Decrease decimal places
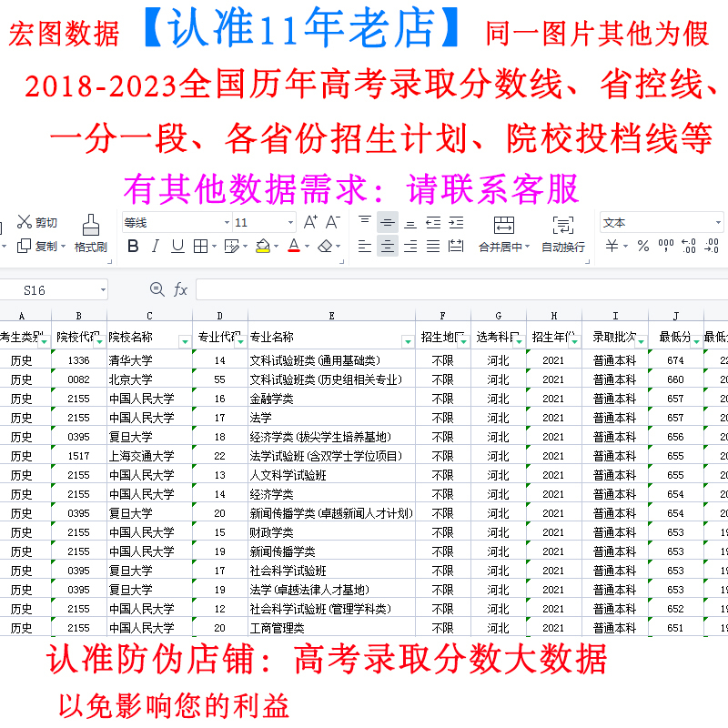 click(712, 246)
